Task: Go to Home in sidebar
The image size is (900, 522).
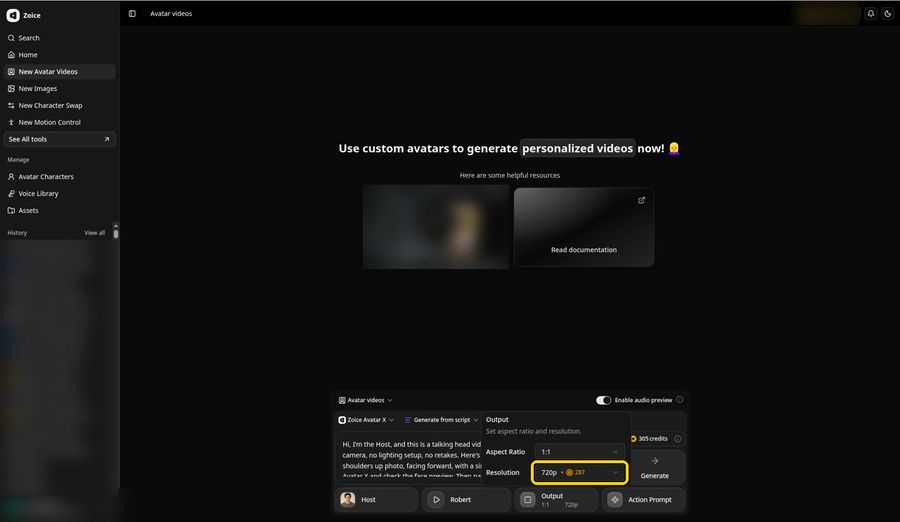Action: [60, 55]
